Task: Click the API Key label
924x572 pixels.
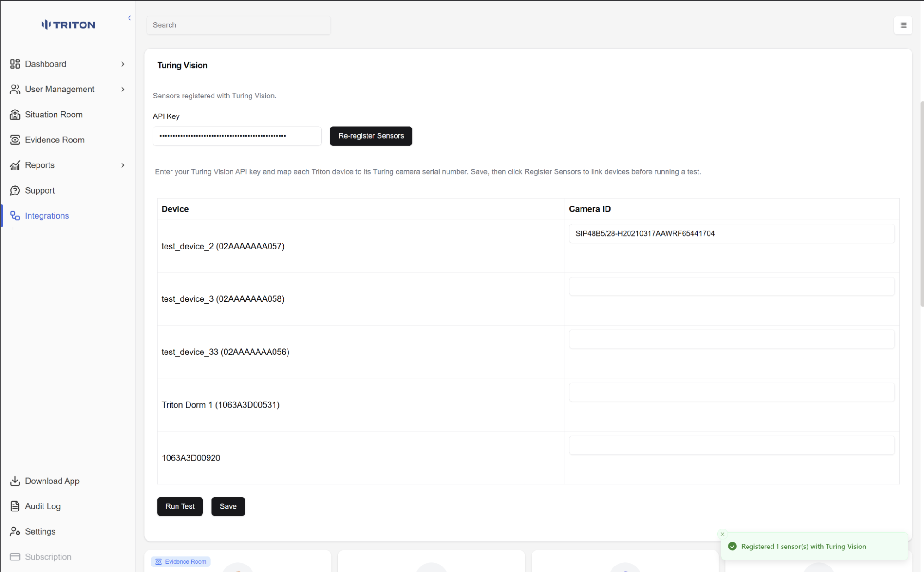Action: 166,116
